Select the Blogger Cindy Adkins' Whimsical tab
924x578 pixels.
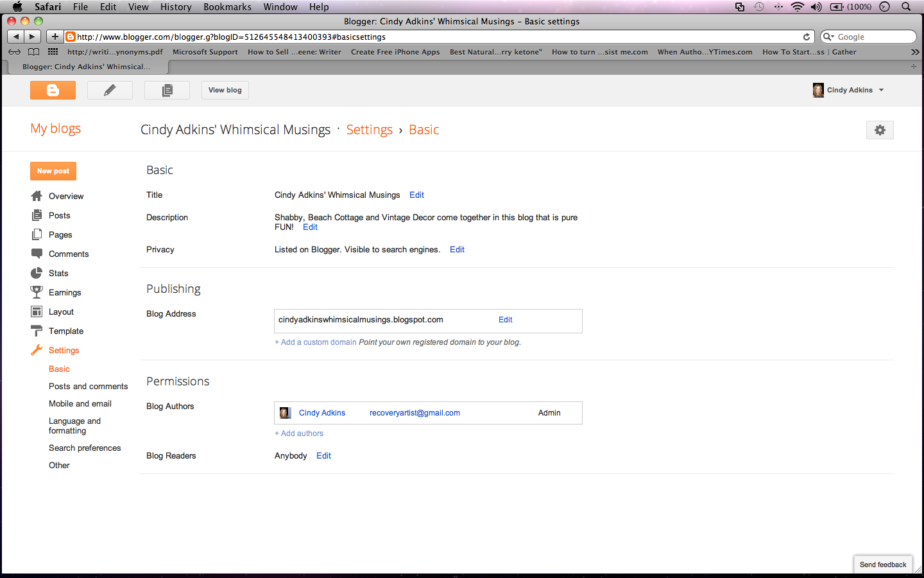[87, 66]
